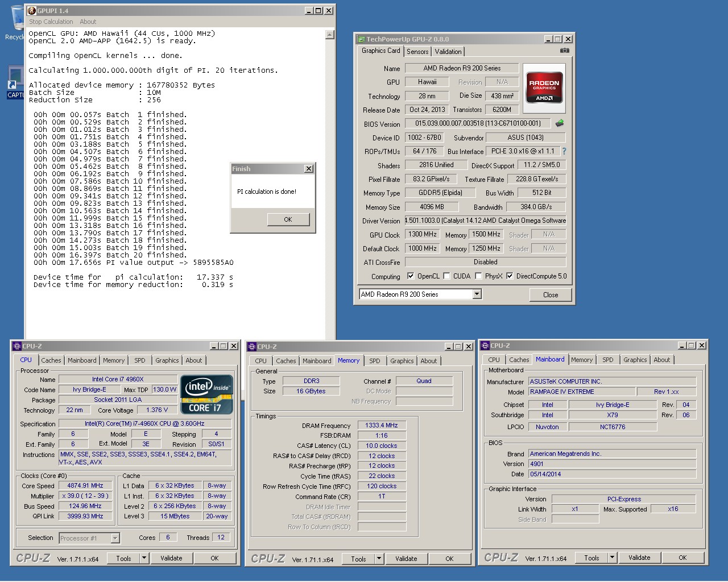Click the GPU-Z title bar icon
Viewport: 728px width, 582px height.
click(361, 39)
